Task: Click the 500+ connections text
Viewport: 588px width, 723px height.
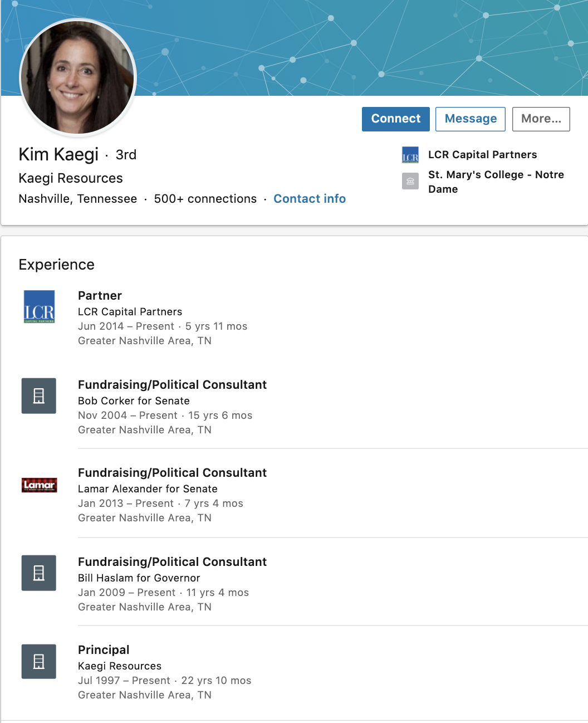Action: (x=205, y=199)
